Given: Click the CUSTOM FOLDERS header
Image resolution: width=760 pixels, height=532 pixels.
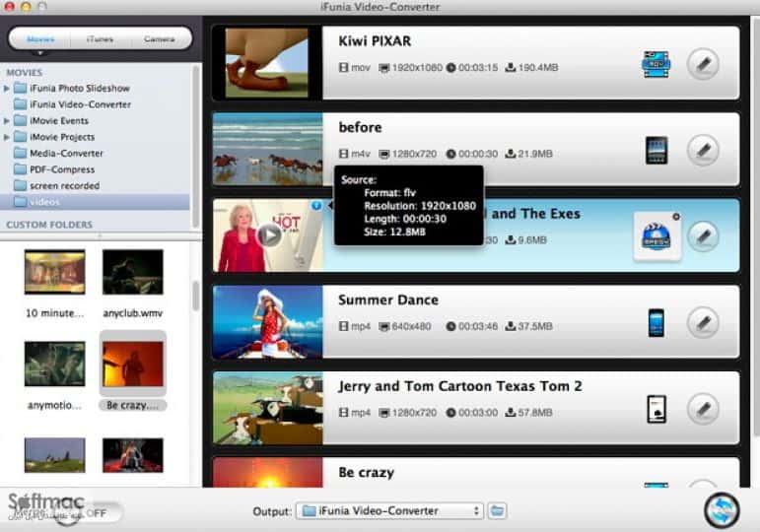Looking at the screenshot, I should click(49, 225).
